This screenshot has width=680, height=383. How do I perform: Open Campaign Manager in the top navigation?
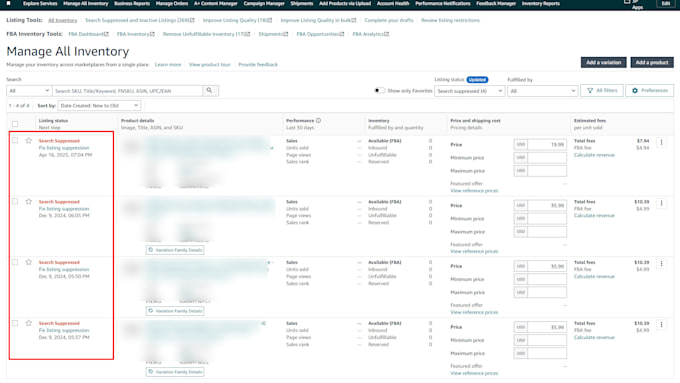(264, 3)
